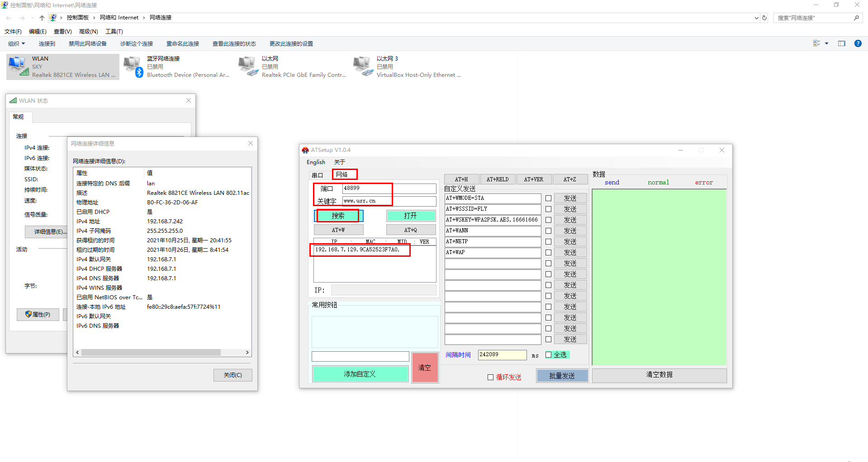Enable the 循环发送 checkbox
868x462 pixels.
click(490, 377)
